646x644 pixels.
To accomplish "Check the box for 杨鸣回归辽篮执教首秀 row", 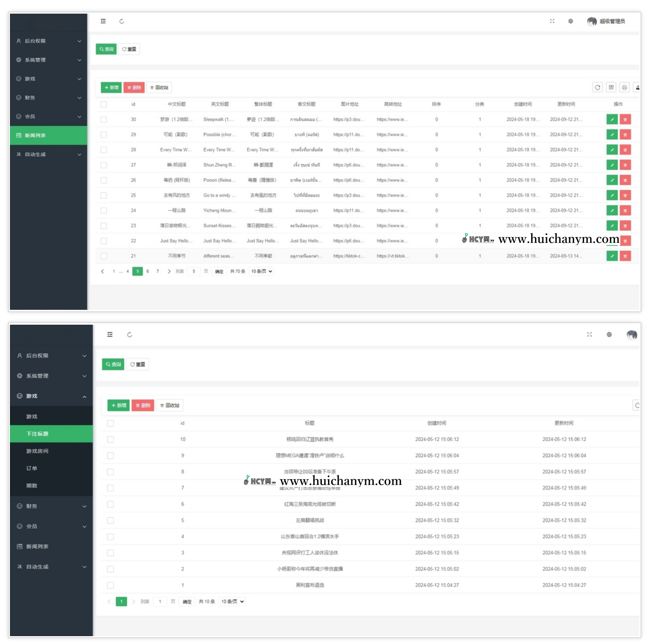I will 110,440.
